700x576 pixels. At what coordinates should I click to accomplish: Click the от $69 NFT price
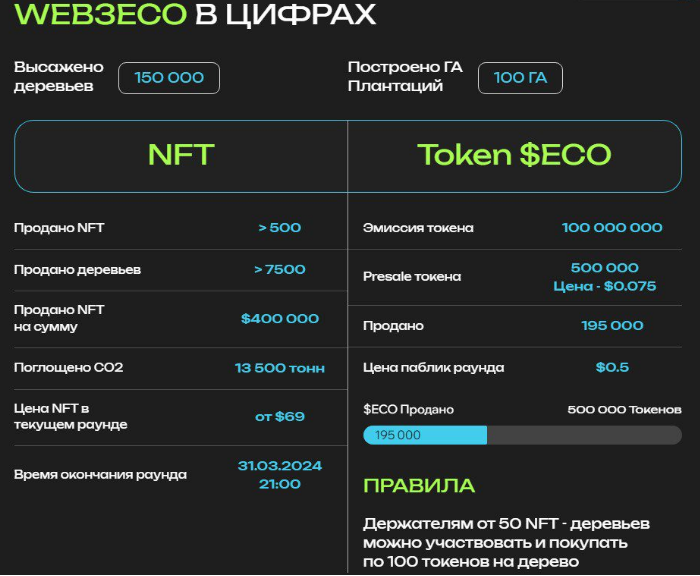click(x=279, y=416)
